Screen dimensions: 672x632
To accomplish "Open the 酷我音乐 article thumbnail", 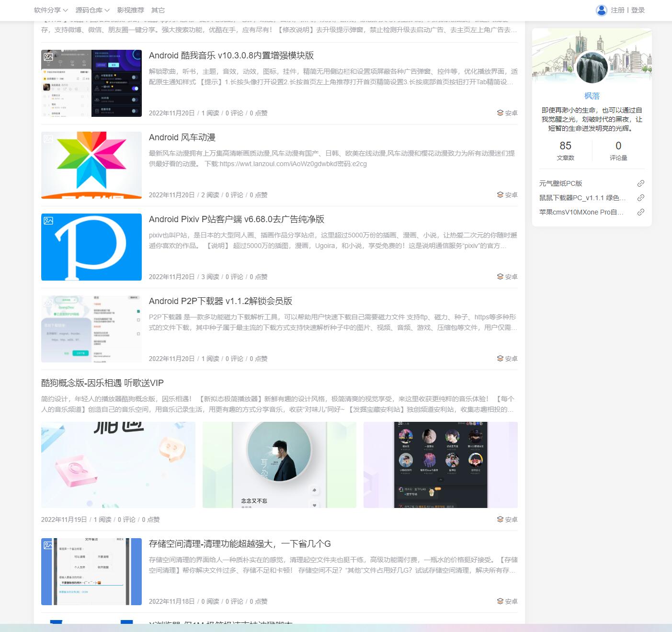I will click(x=91, y=83).
